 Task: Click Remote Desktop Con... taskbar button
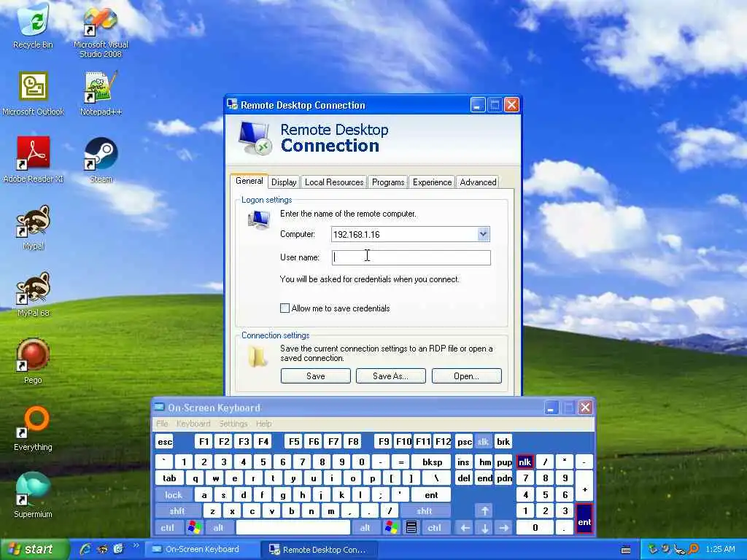click(x=320, y=549)
